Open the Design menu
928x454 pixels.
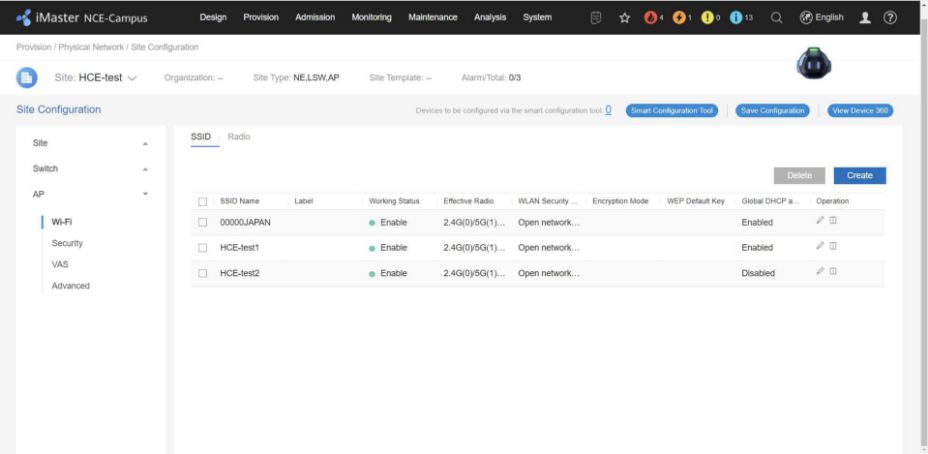(213, 18)
